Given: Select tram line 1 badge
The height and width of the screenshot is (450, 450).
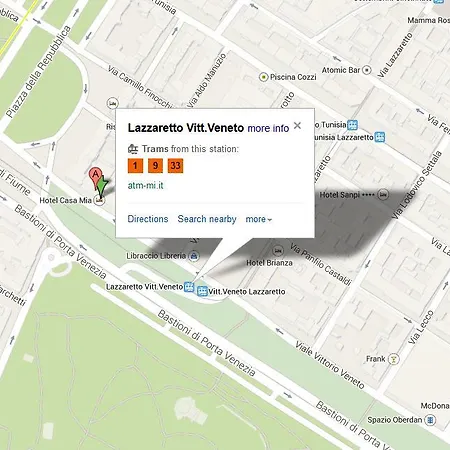Looking at the screenshot, I should coord(135,166).
